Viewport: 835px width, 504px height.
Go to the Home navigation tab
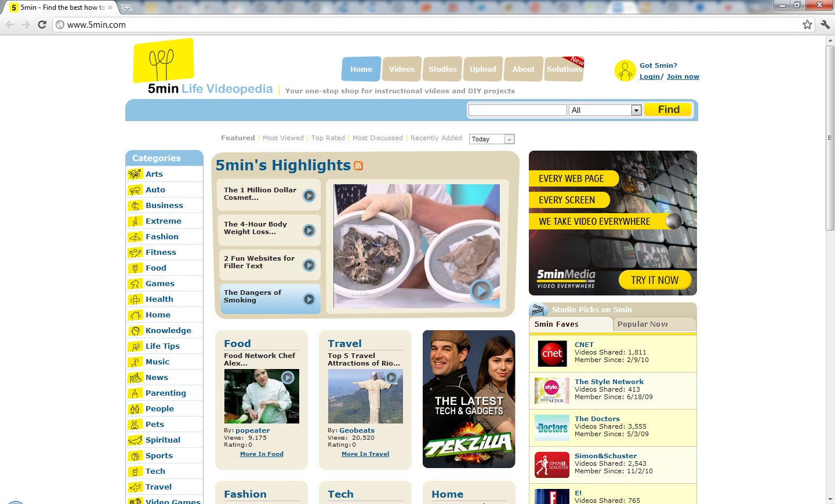point(361,69)
